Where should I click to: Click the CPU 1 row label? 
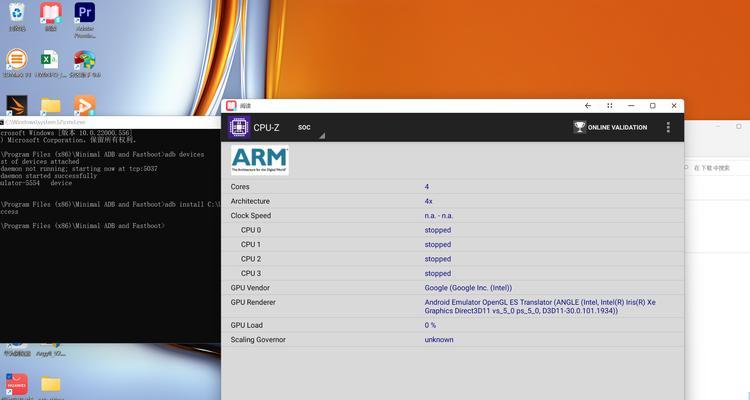[x=251, y=244]
